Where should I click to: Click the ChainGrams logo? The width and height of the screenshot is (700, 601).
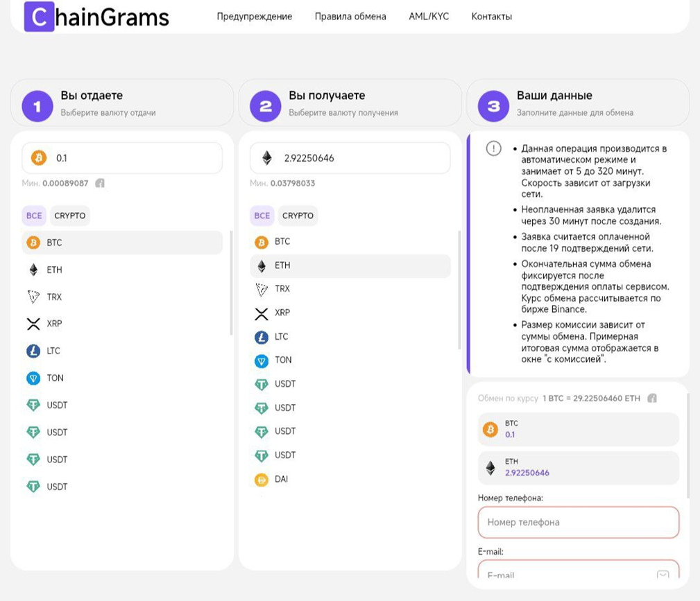point(97,17)
